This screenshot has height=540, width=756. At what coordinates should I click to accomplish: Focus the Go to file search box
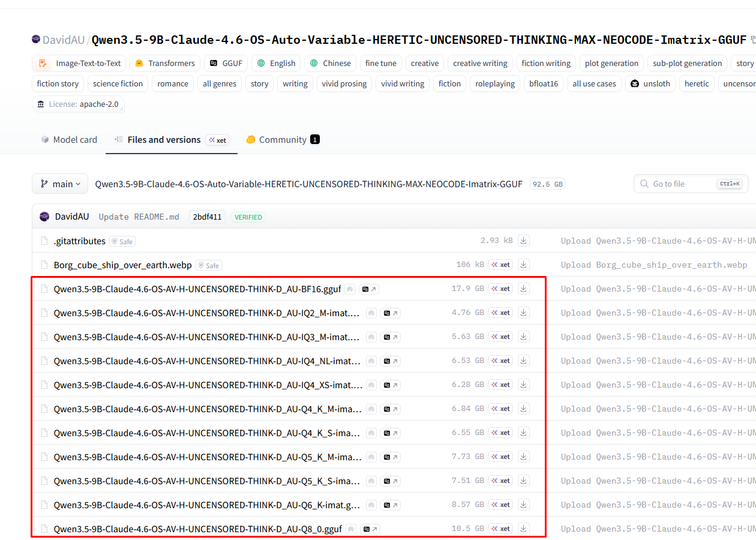pos(691,184)
